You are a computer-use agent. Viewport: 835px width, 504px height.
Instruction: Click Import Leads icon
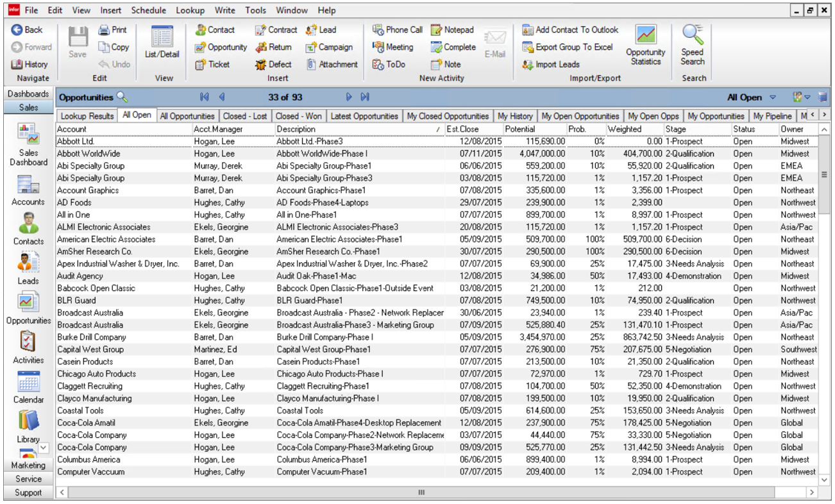pyautogui.click(x=528, y=64)
